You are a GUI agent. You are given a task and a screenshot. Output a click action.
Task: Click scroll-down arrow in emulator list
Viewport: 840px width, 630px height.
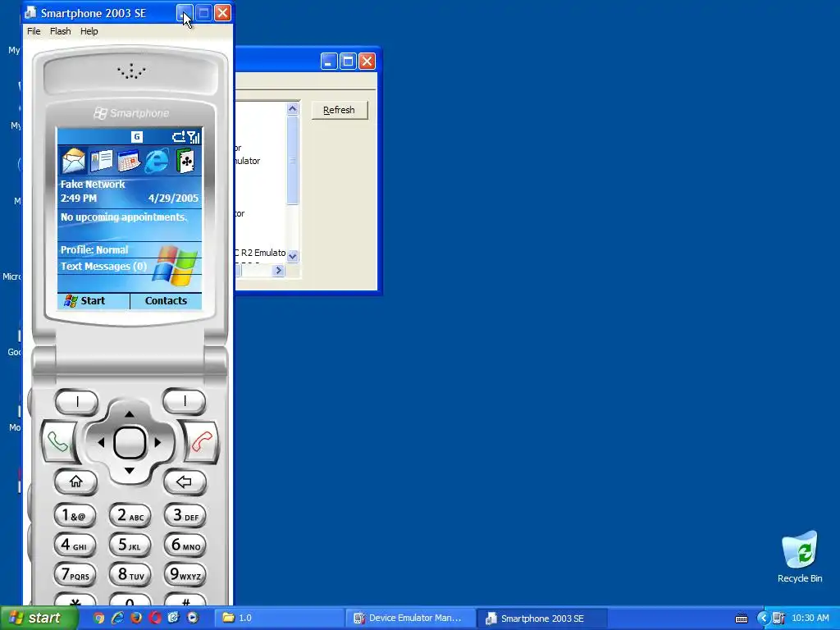pos(293,256)
